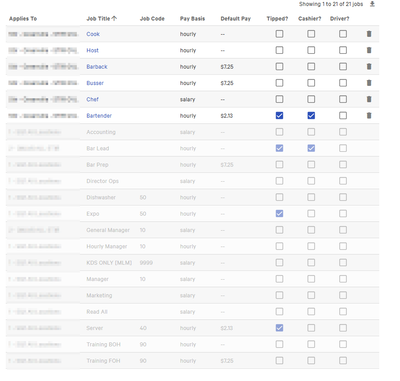This screenshot has width=400, height=381.
Task: Toggle Driver checkbox for Server
Action: (x=343, y=328)
